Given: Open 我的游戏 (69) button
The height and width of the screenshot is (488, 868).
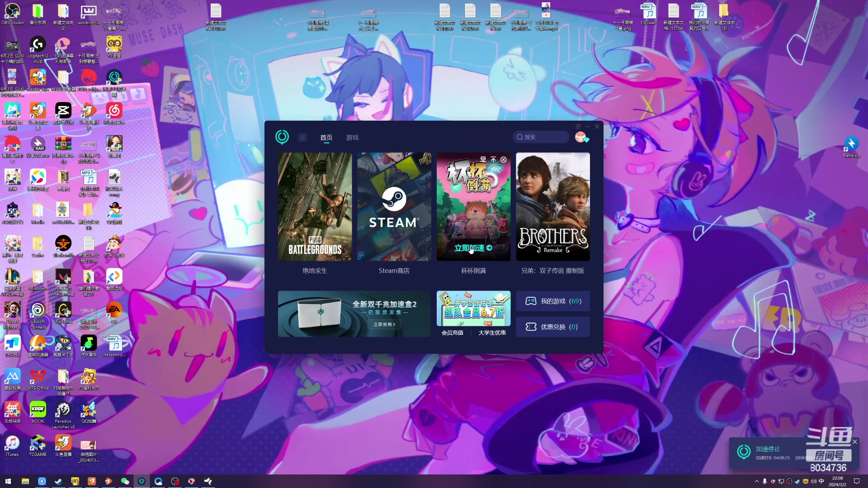Looking at the screenshot, I should [552, 301].
